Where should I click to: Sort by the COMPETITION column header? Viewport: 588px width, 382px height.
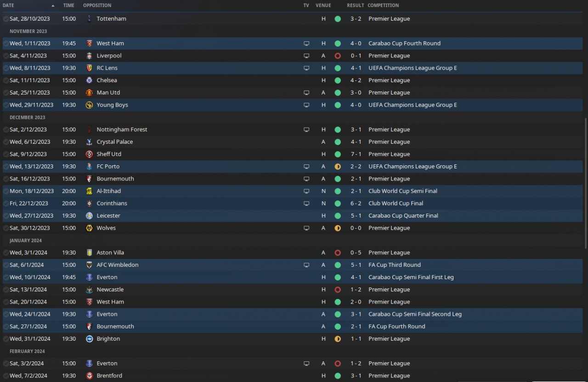point(383,6)
